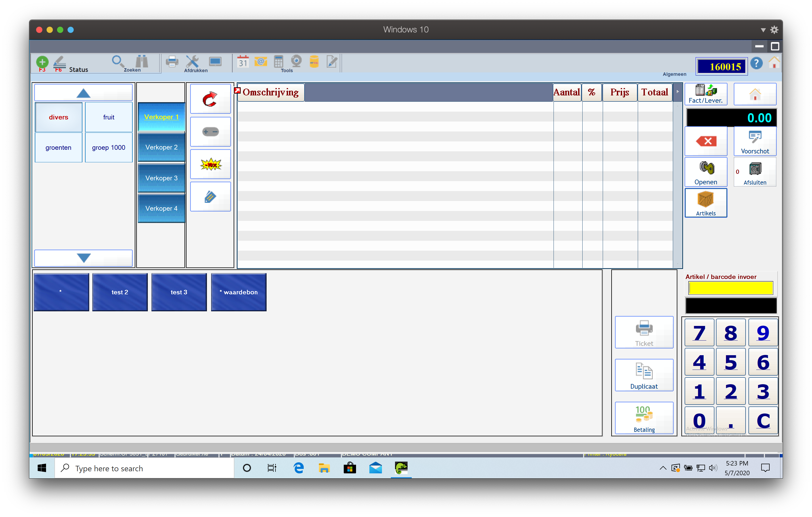Select the groenten category tab
Screen dimensions: 812x517
tap(58, 148)
